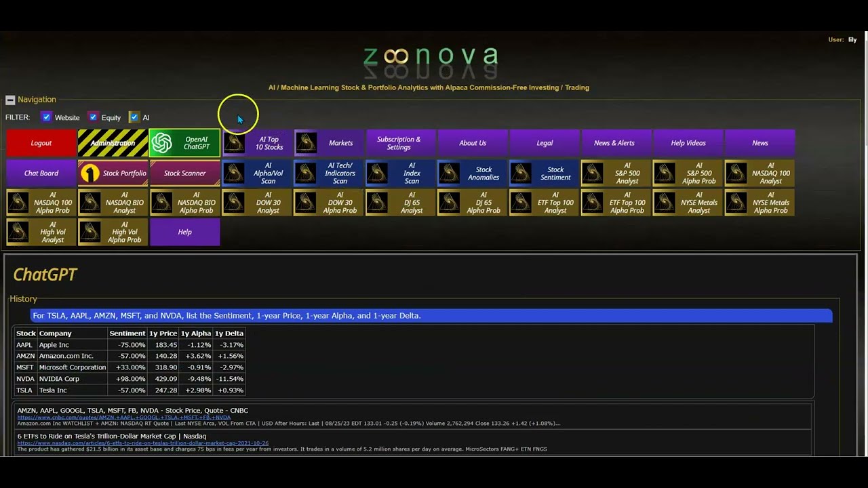The image size is (868, 488).
Task: Open AI Tech/Indicators Scan tile
Action: (x=329, y=173)
